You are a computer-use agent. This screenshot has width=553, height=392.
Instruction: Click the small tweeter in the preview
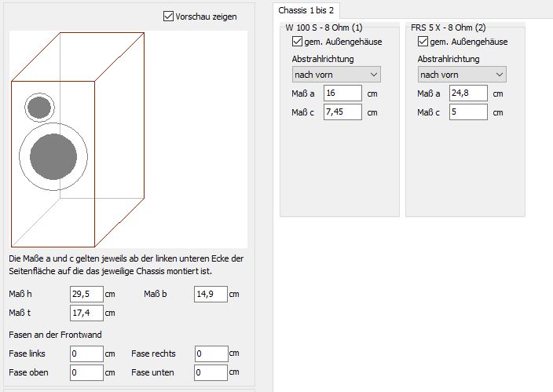pyautogui.click(x=39, y=108)
